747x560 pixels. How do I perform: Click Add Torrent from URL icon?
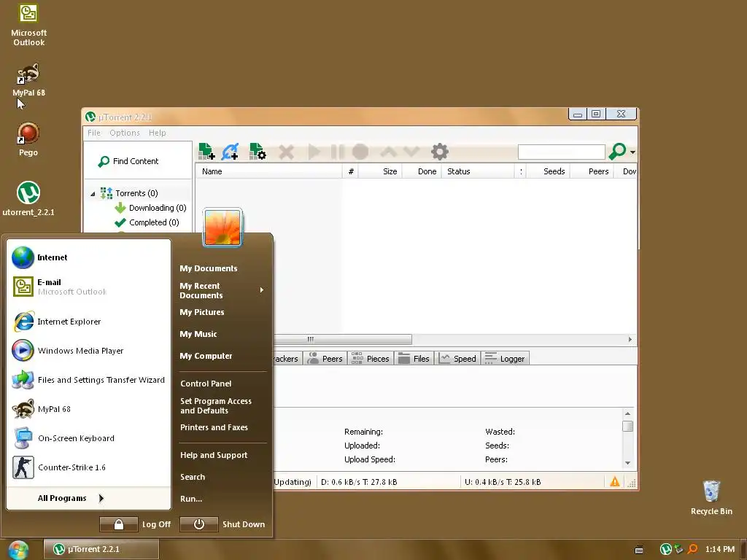(230, 152)
